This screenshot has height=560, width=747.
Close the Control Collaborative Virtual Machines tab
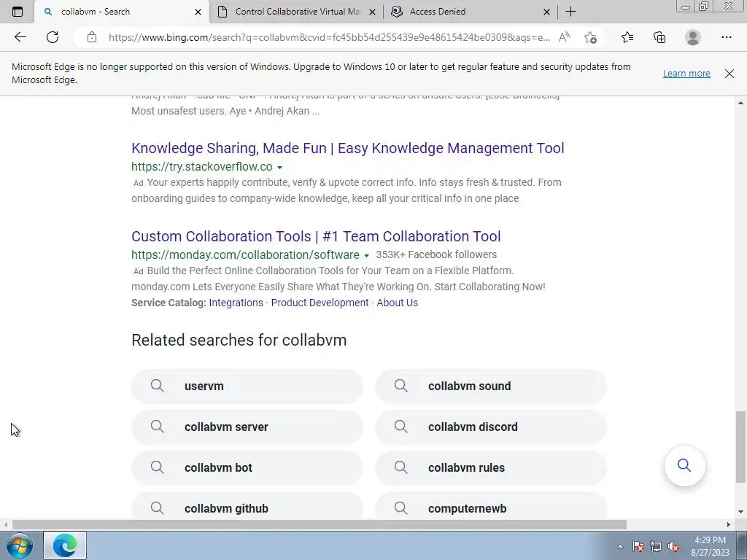tap(373, 12)
